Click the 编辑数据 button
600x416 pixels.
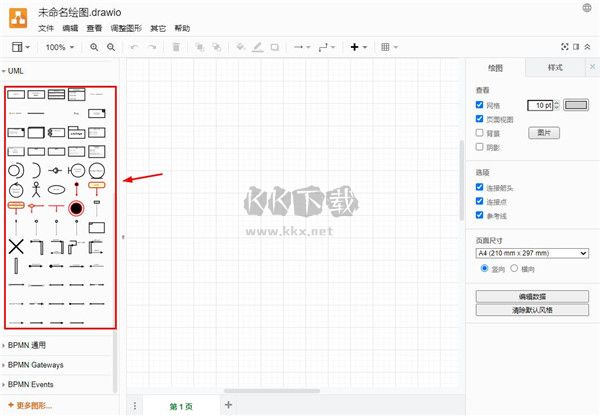point(532,297)
